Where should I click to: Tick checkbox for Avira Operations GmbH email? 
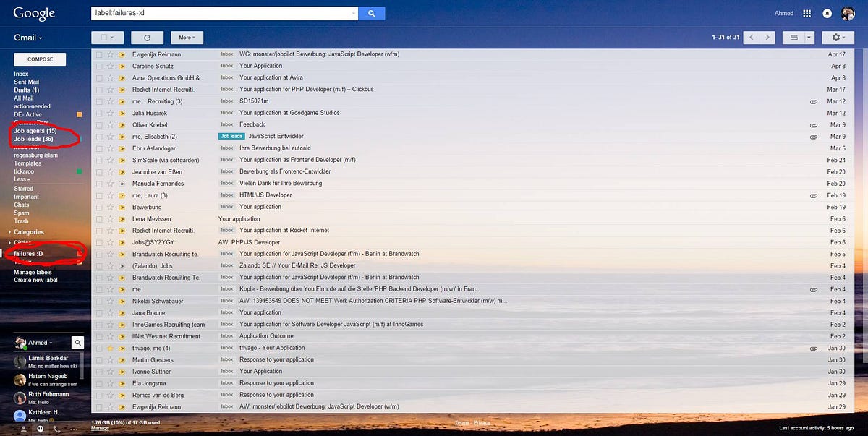pyautogui.click(x=99, y=77)
